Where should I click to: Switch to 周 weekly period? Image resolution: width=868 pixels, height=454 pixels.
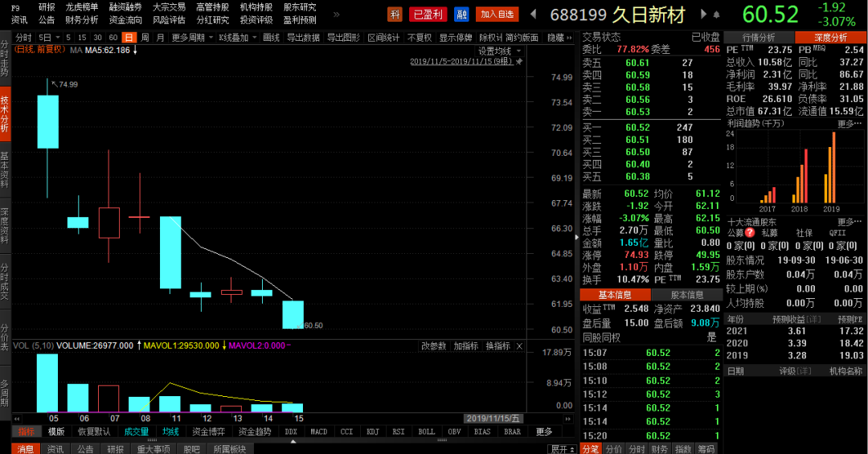tap(145, 38)
